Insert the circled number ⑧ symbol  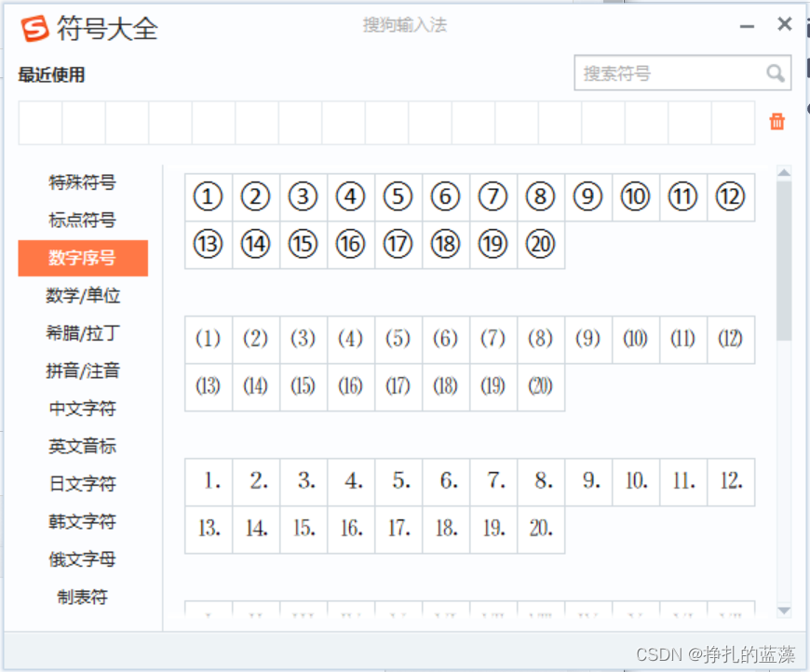pyautogui.click(x=541, y=197)
